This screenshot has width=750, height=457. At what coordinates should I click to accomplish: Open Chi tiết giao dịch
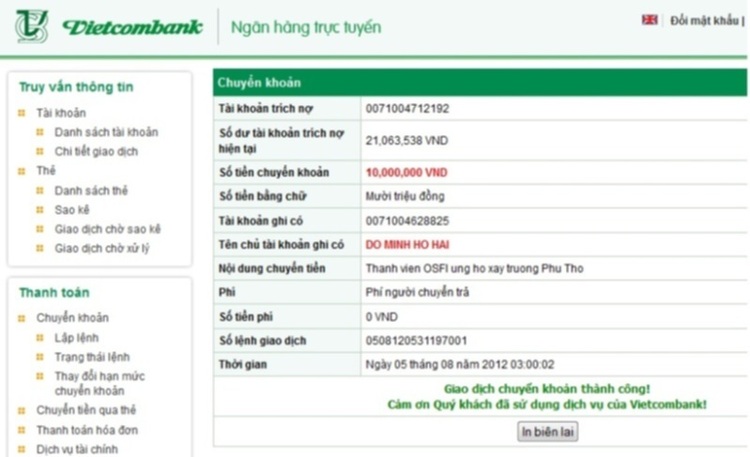click(x=96, y=151)
